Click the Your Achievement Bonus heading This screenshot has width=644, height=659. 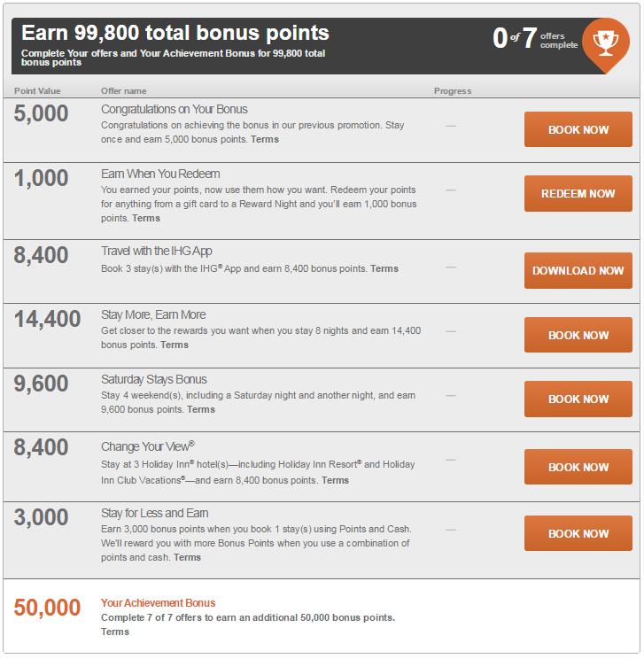[x=158, y=602]
